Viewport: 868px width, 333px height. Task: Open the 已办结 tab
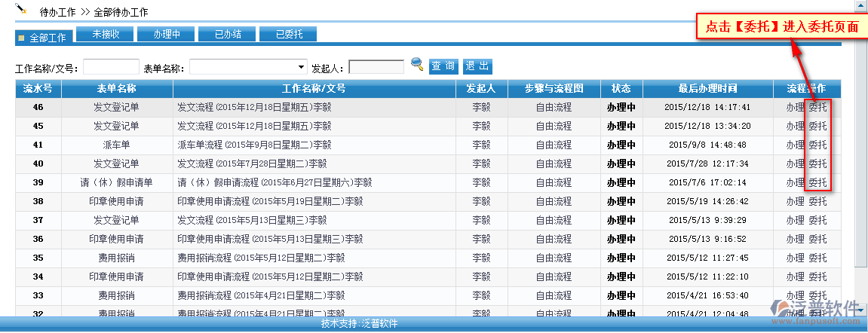(x=227, y=34)
